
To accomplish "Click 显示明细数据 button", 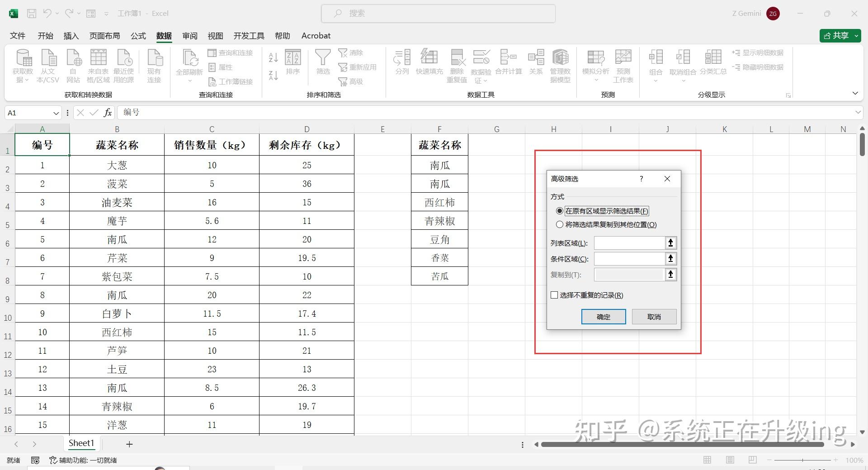I will (758, 53).
